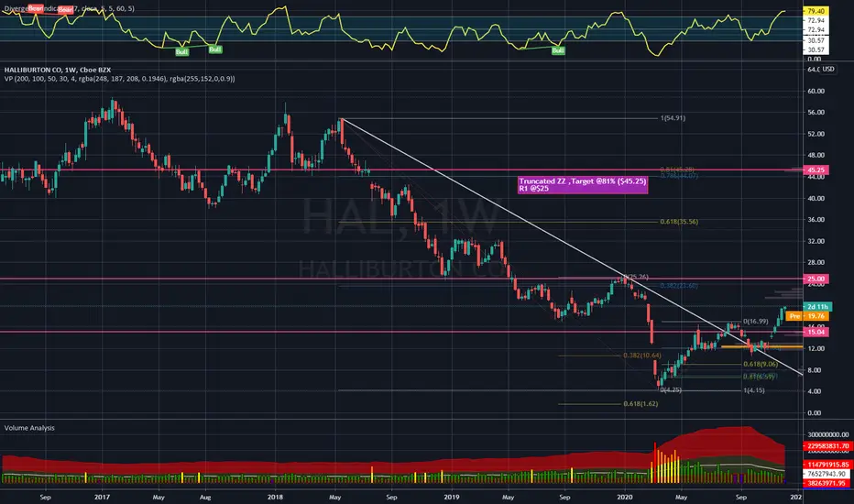Viewport: 854px width, 504px height.
Task: Click the Volume Analysis pane title
Action: coord(29,428)
